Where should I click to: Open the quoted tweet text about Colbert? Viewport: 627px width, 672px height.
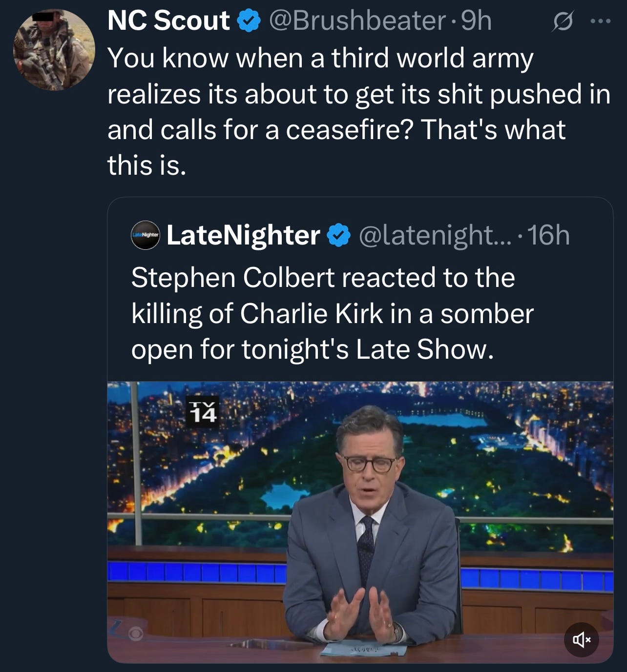[332, 313]
